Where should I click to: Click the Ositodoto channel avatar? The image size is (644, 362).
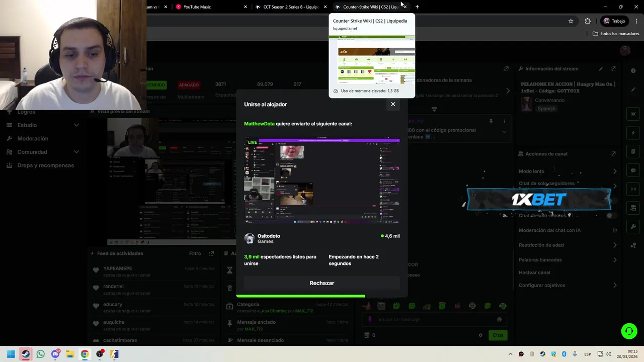(x=249, y=239)
